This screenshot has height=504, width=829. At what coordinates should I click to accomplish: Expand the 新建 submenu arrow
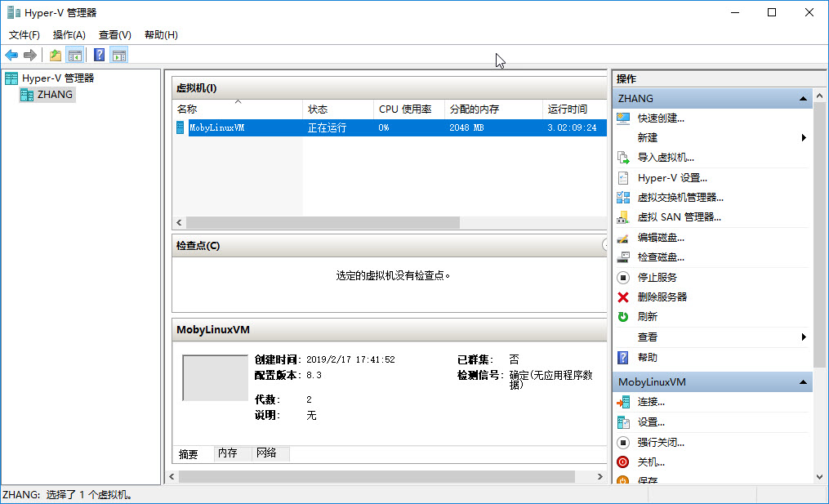[805, 138]
